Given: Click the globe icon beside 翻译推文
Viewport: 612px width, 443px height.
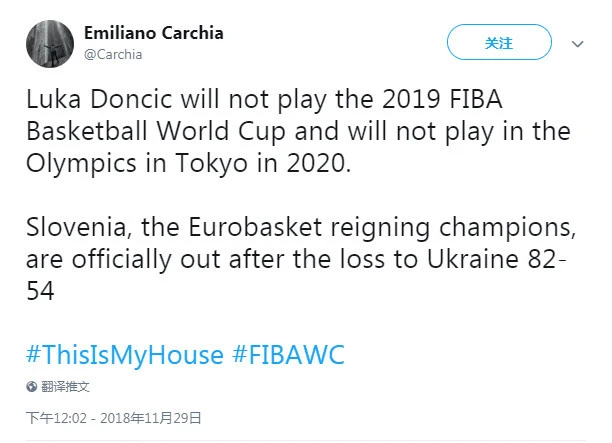Looking at the screenshot, I should [x=32, y=386].
